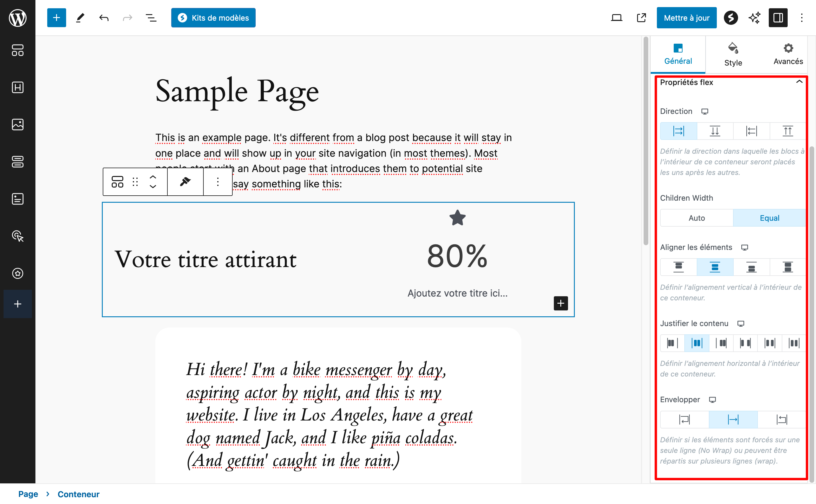This screenshot has height=504, width=816.
Task: Switch to the Avancés tab
Action: [788, 54]
